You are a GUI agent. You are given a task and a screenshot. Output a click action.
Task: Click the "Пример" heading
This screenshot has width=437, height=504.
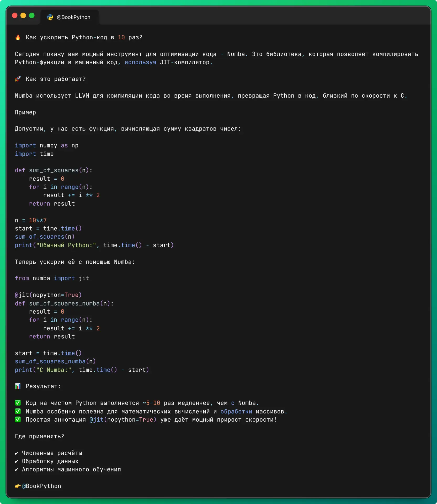point(25,112)
